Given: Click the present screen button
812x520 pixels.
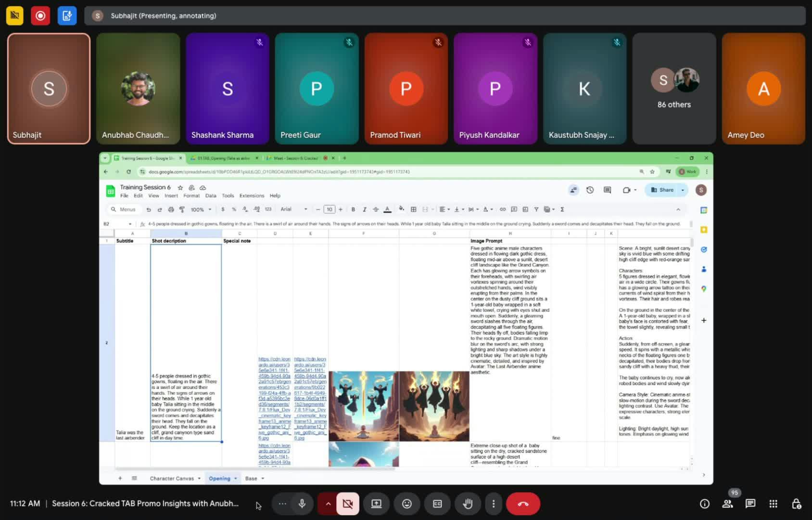Looking at the screenshot, I should tap(376, 504).
